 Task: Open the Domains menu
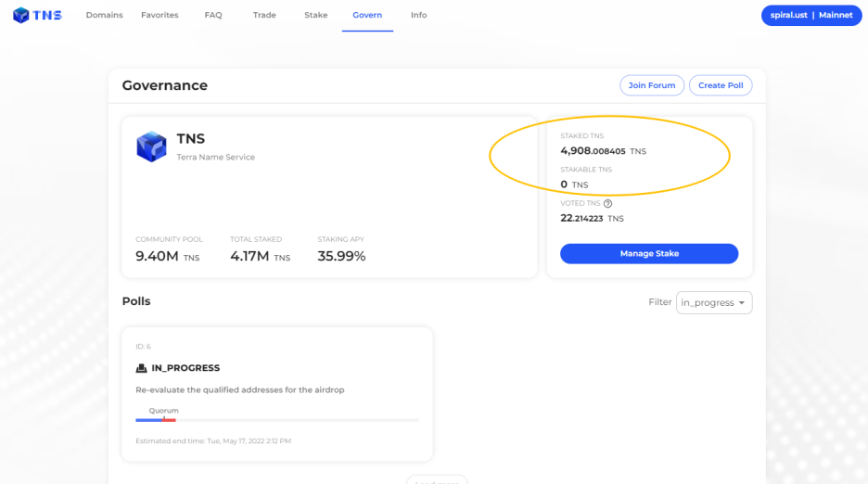[104, 15]
